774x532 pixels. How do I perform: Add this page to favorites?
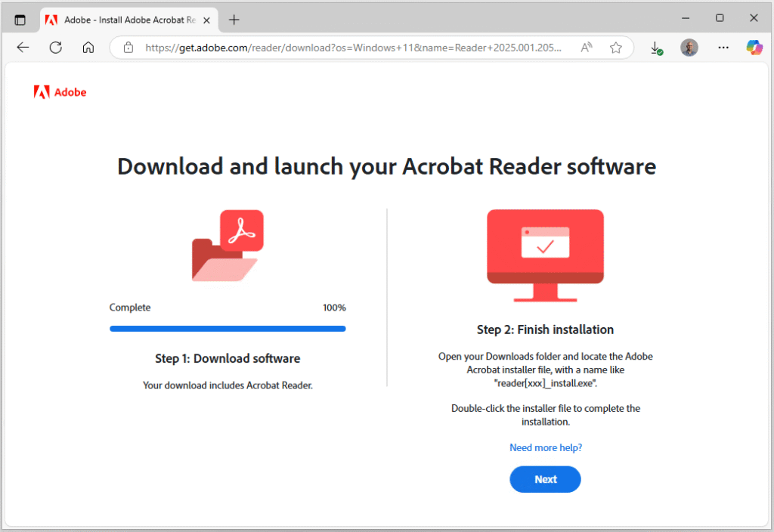[x=616, y=48]
